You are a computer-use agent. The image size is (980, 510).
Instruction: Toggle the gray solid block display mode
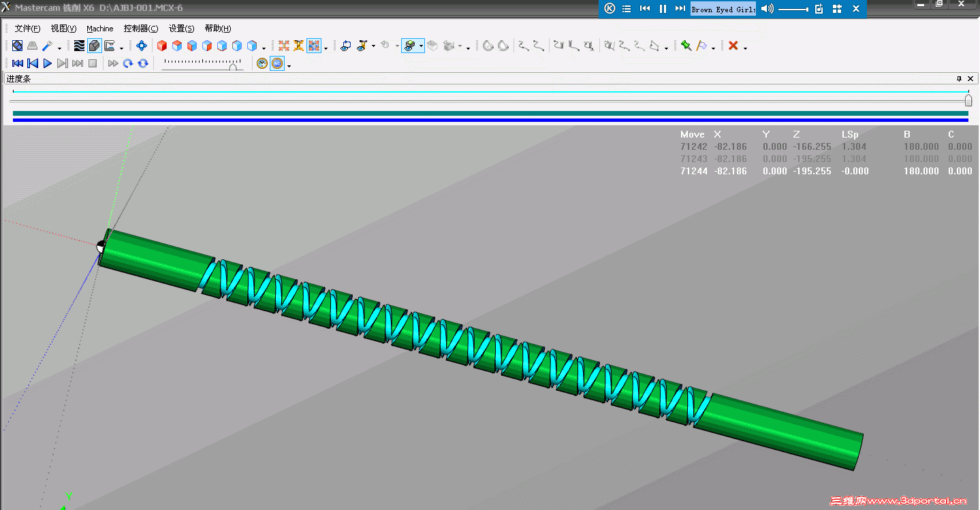(x=95, y=46)
